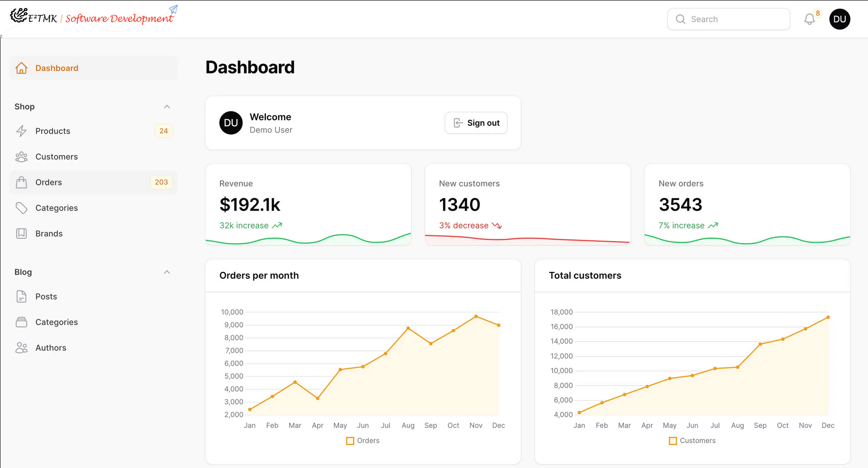Click the Dec data point in Total customers chart
868x468 pixels.
[x=828, y=317]
